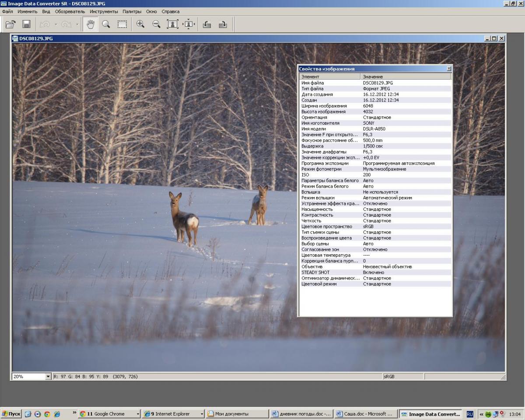Select the rectangular marquee selection tool
The width and height of the screenshot is (525, 420).
click(x=122, y=24)
